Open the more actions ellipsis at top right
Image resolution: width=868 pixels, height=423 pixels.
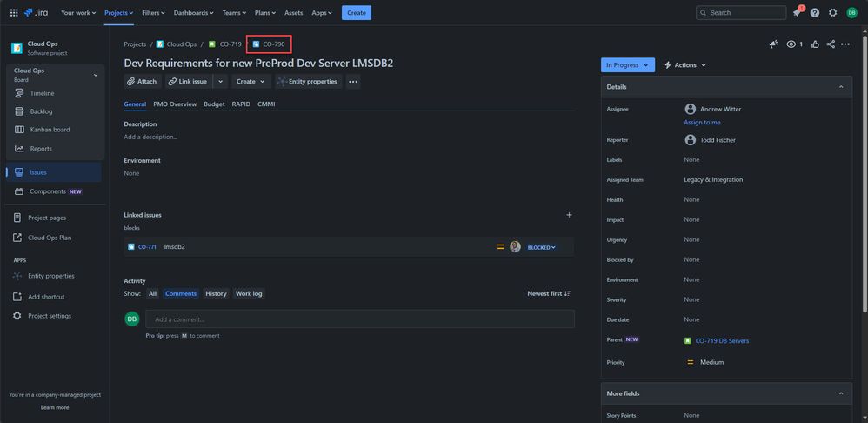point(845,44)
